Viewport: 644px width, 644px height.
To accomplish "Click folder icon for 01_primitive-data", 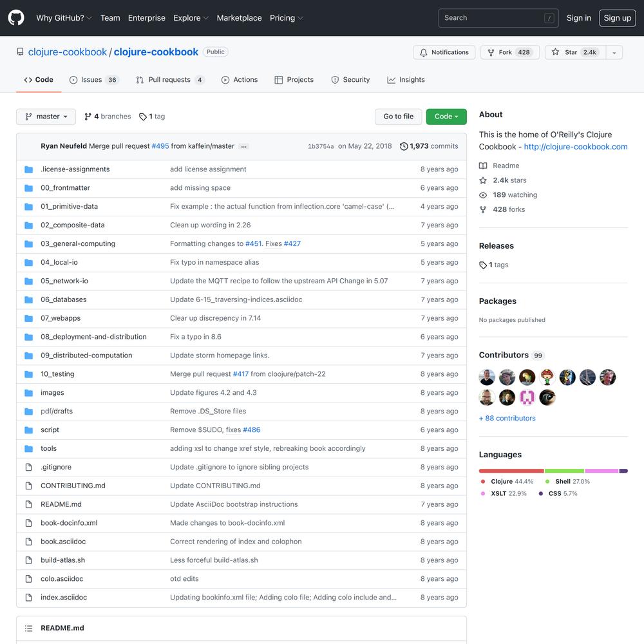I will [x=28, y=207].
